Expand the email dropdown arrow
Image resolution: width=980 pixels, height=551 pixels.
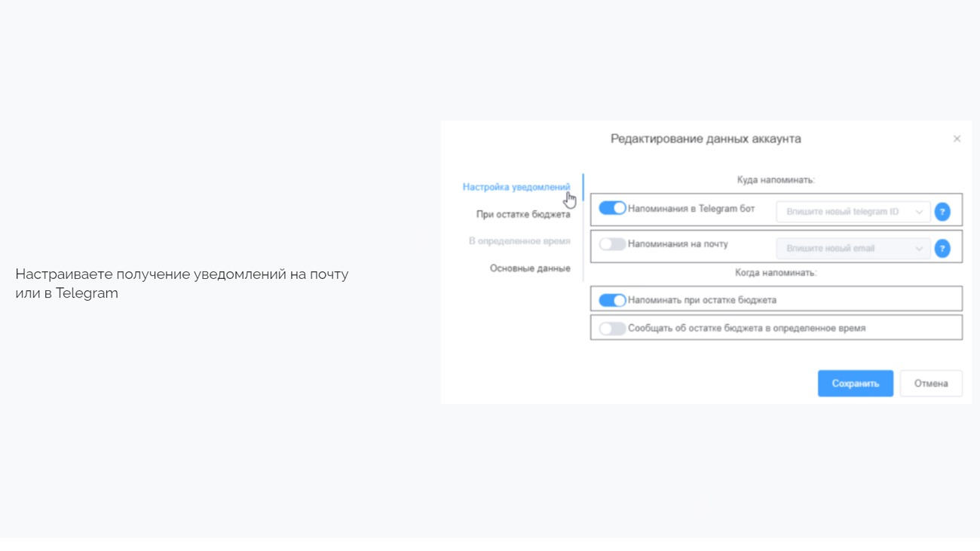point(919,248)
